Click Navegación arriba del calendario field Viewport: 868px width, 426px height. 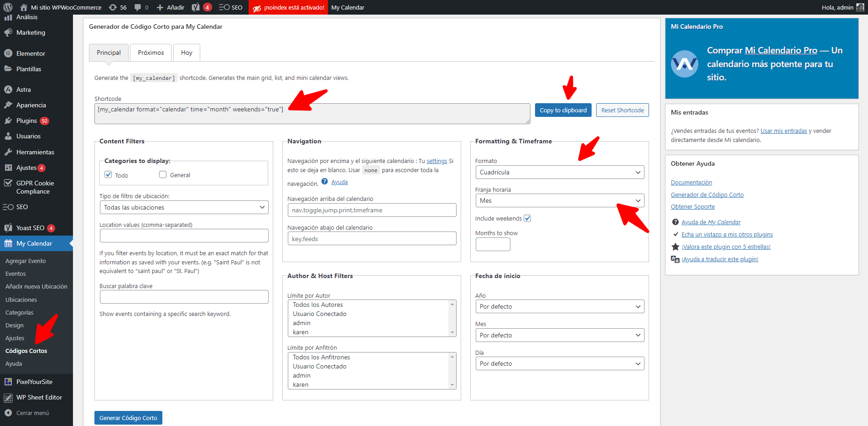click(372, 210)
